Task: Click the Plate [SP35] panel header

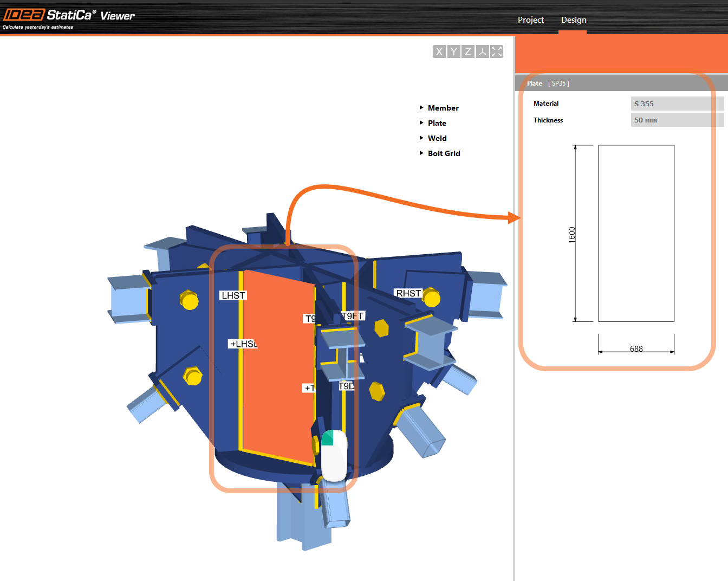Action: tap(621, 83)
